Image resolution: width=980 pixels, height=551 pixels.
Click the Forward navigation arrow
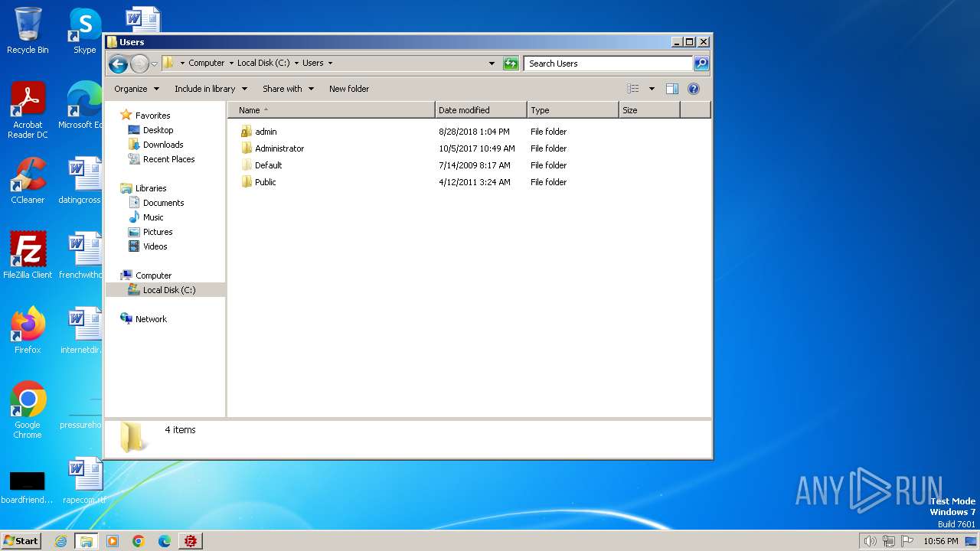point(139,64)
